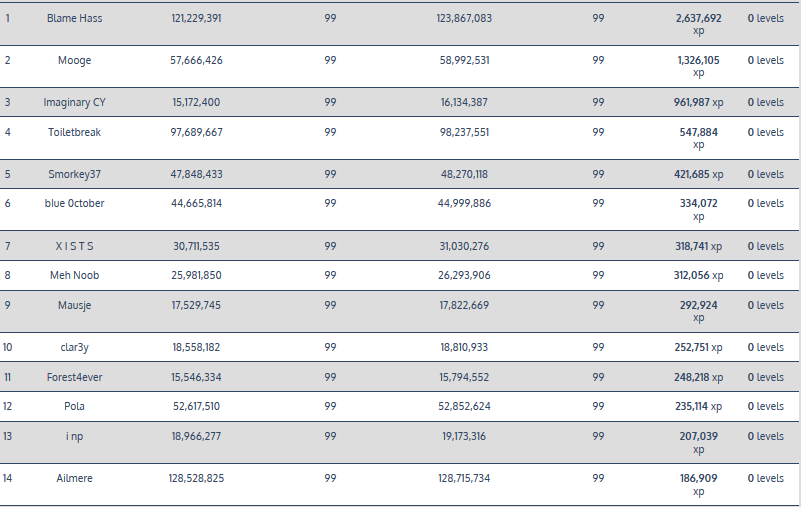Viewport: 801px width, 507px height.
Task: Click the Mooge player name
Action: 74,61
